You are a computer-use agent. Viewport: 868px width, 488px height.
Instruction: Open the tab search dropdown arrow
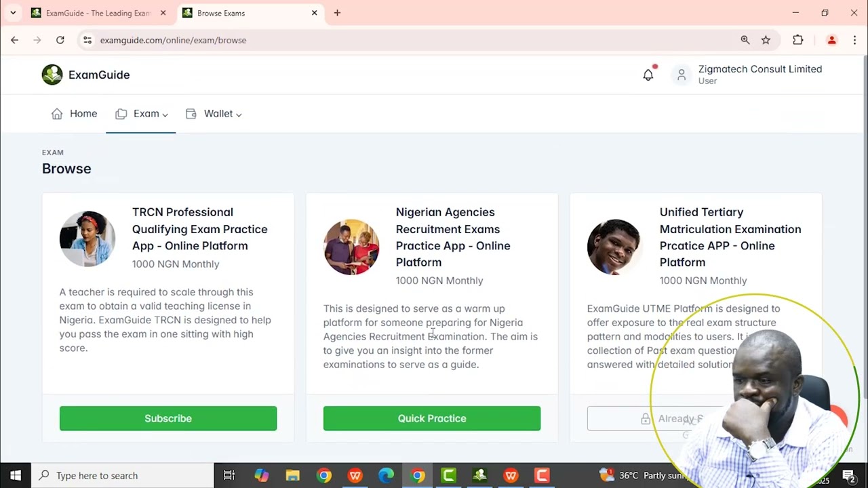[x=12, y=13]
